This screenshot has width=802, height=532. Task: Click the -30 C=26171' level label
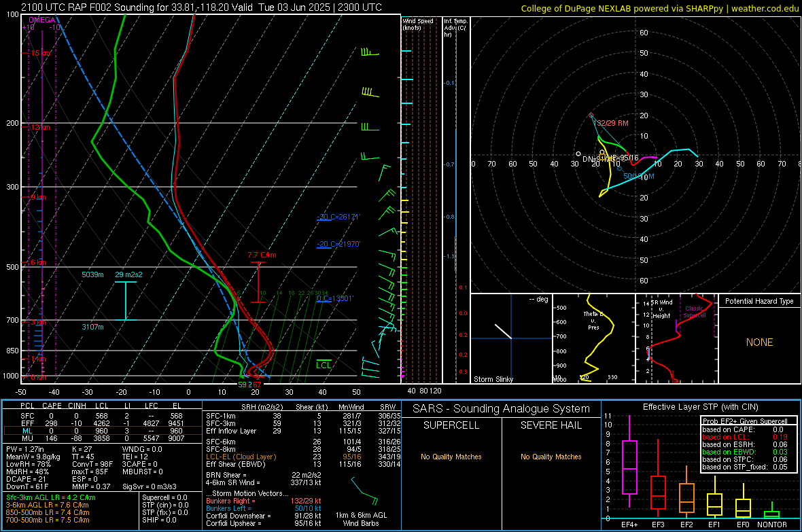pyautogui.click(x=338, y=217)
